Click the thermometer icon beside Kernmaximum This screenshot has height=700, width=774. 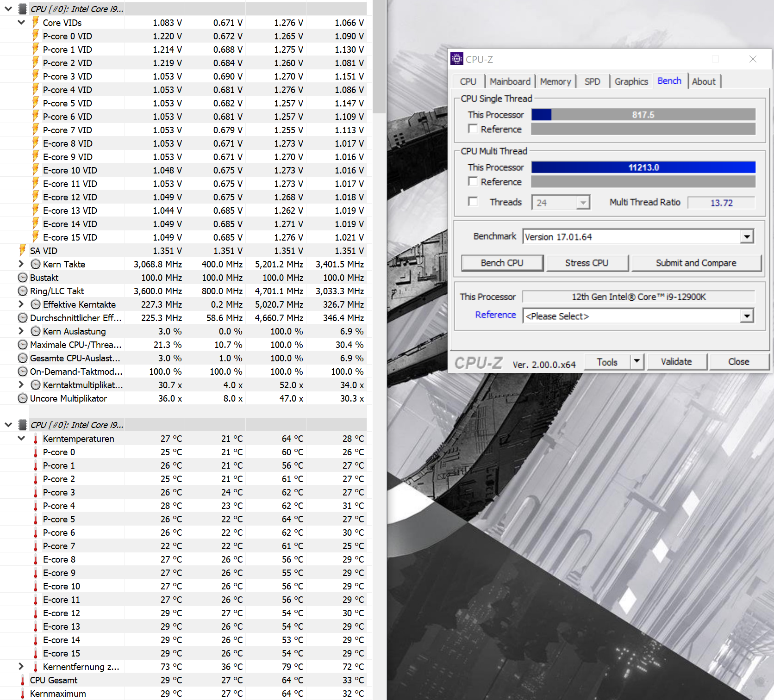(x=22, y=694)
